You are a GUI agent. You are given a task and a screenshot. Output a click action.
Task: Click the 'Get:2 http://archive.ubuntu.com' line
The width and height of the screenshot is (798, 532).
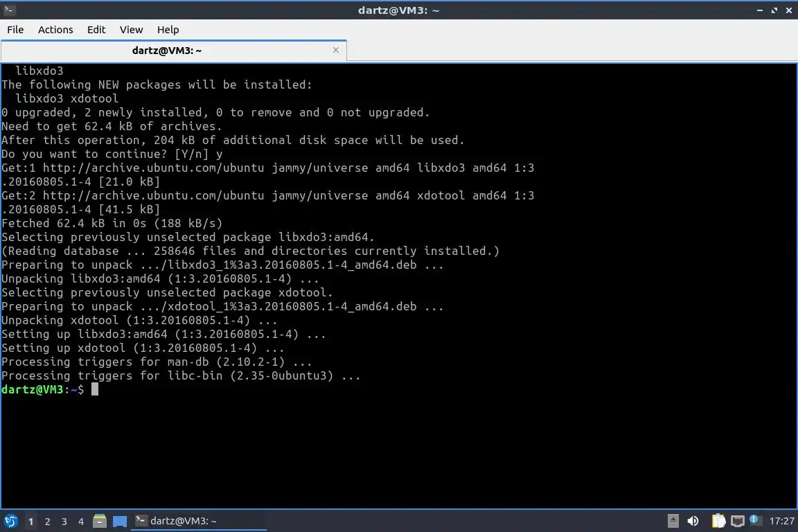[267, 195]
